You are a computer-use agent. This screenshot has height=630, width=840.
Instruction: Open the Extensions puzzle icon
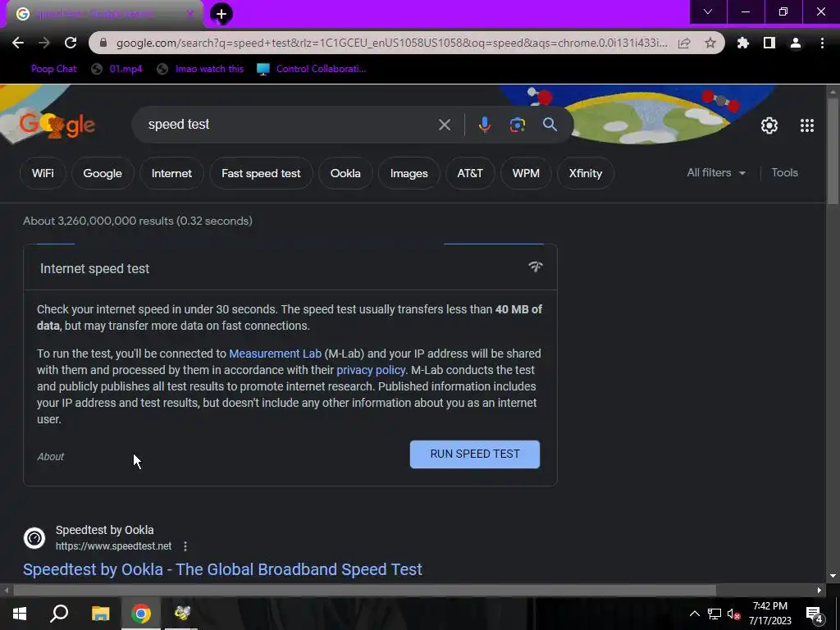[x=742, y=43]
